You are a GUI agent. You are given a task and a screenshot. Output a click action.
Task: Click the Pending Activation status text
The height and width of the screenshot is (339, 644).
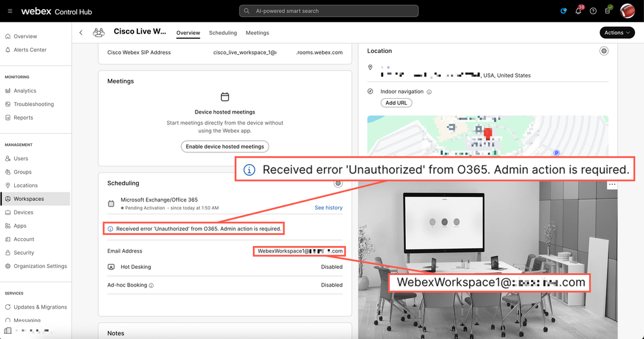click(x=145, y=208)
